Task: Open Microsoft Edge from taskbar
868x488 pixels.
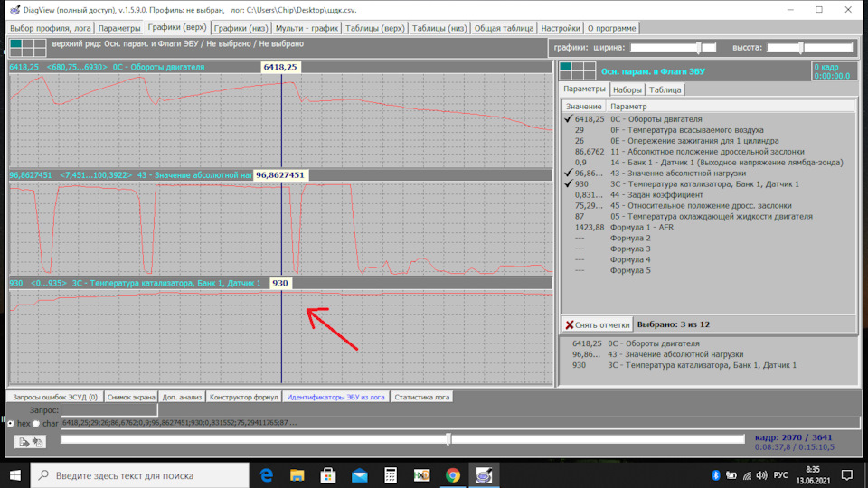Action: tap(267, 475)
